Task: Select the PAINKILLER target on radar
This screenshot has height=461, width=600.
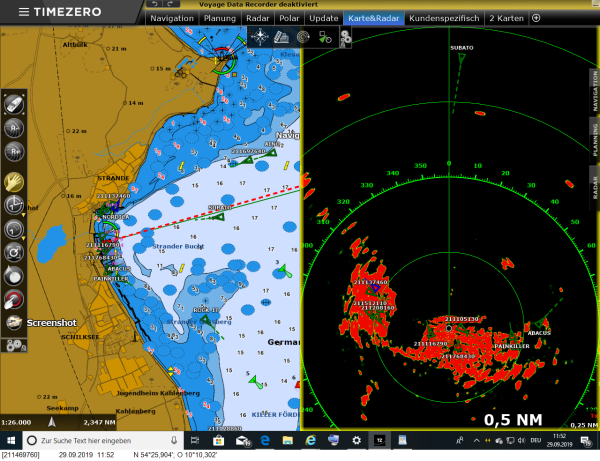Action: (x=513, y=337)
